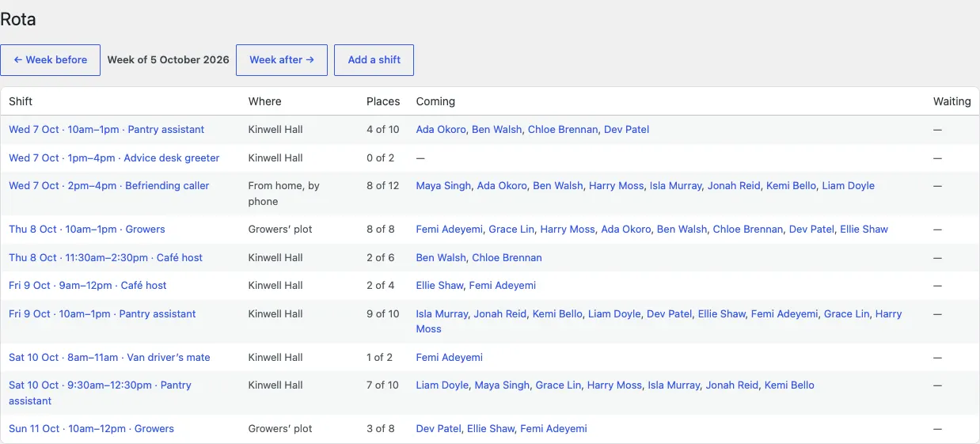The width and height of the screenshot is (980, 444).
Task: Open Maya Singh in Befriending caller row
Action: point(444,186)
